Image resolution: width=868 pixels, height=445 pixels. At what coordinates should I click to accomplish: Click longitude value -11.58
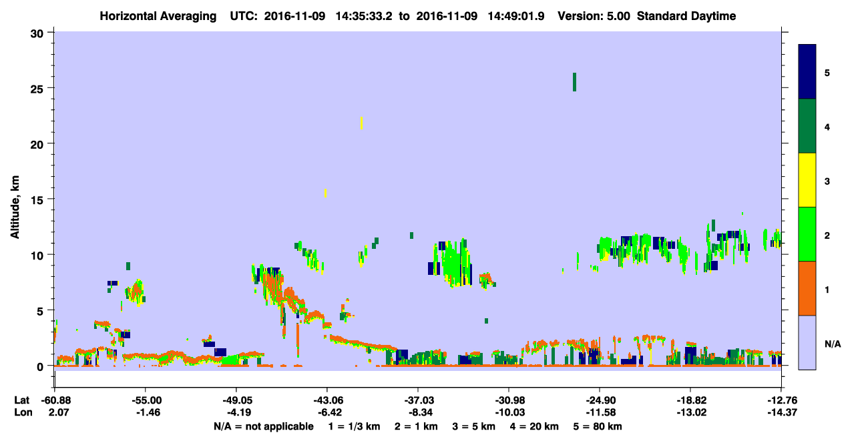coord(600,413)
